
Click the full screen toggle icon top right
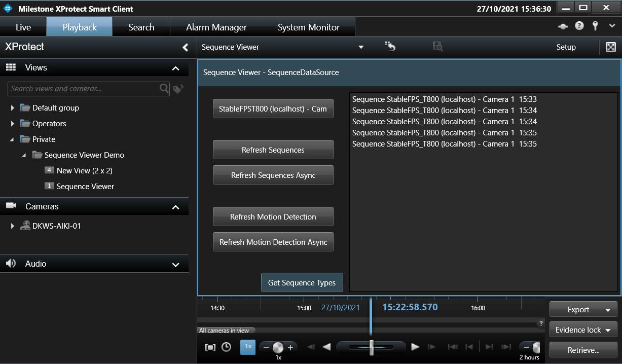click(610, 46)
